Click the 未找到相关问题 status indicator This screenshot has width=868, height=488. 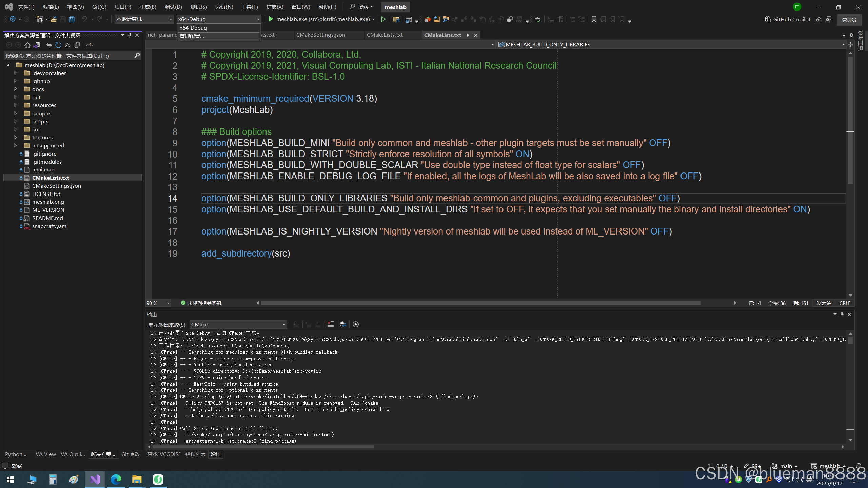point(201,303)
